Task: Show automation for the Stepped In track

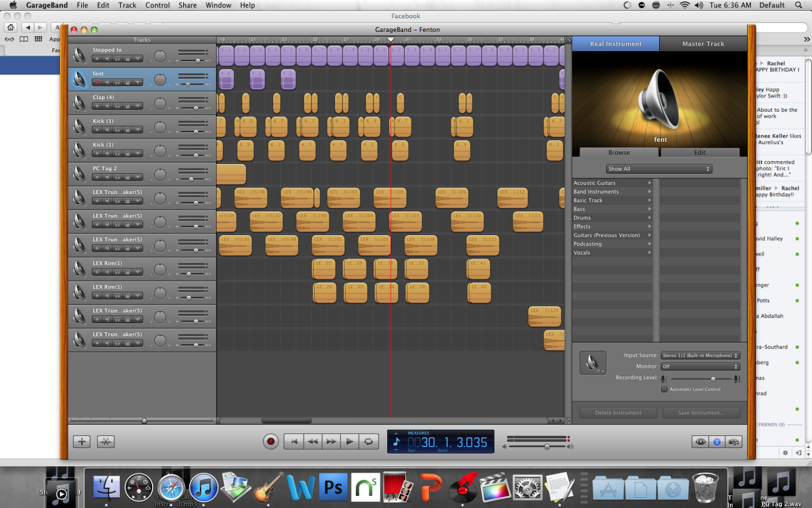Action: pos(138,59)
